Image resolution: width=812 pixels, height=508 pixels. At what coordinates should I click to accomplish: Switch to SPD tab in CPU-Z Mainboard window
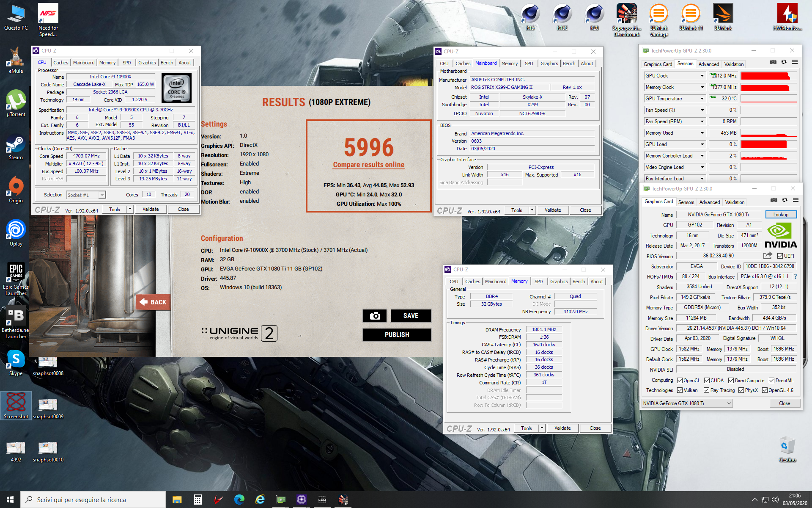[x=529, y=63]
